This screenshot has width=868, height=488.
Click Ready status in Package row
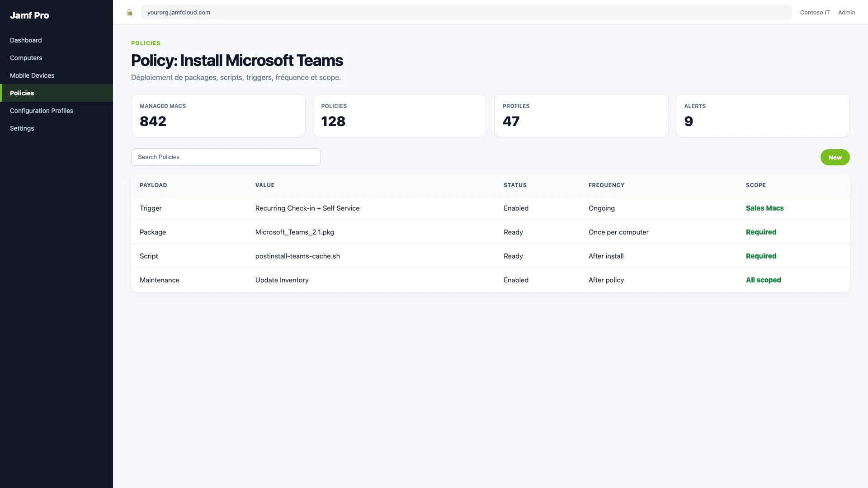click(x=513, y=232)
